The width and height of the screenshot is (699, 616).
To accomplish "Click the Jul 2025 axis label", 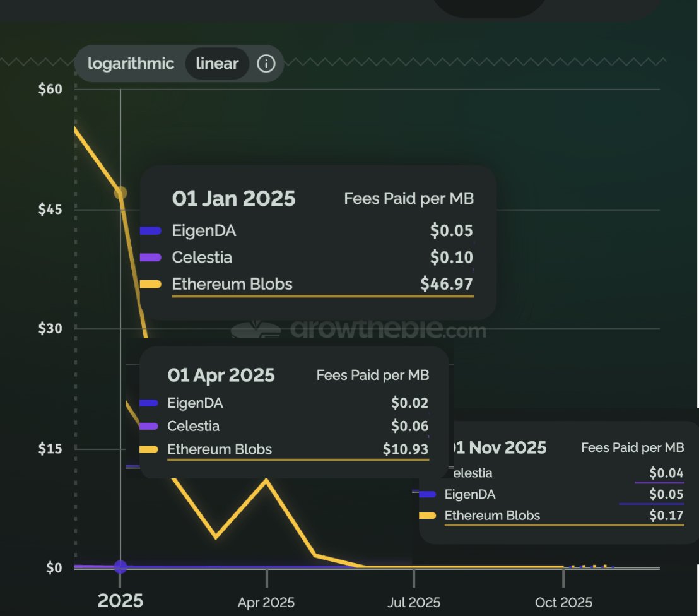I will point(414,603).
